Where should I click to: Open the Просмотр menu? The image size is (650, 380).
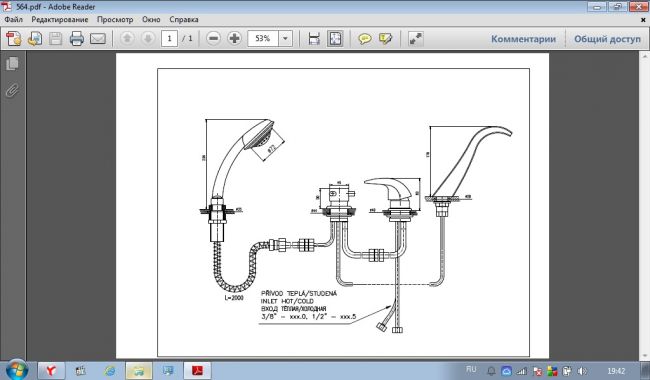[115, 19]
